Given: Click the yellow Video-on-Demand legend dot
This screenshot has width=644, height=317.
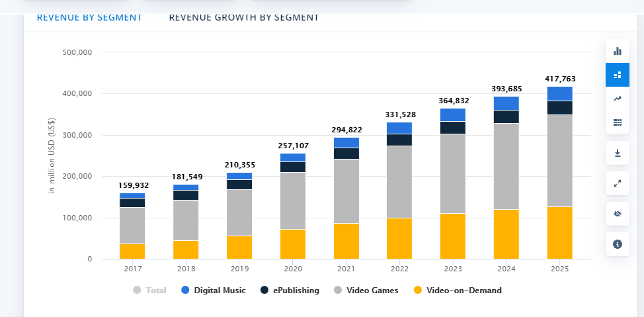Looking at the screenshot, I should [x=417, y=290].
